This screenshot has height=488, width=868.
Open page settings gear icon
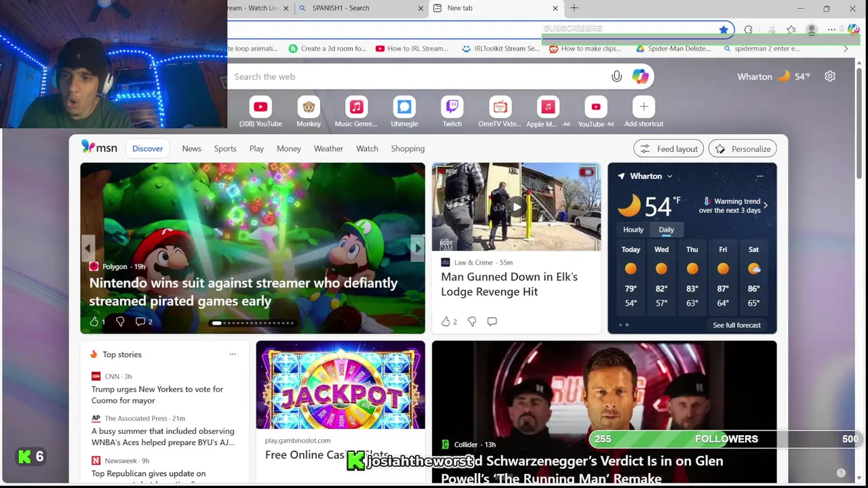point(830,77)
